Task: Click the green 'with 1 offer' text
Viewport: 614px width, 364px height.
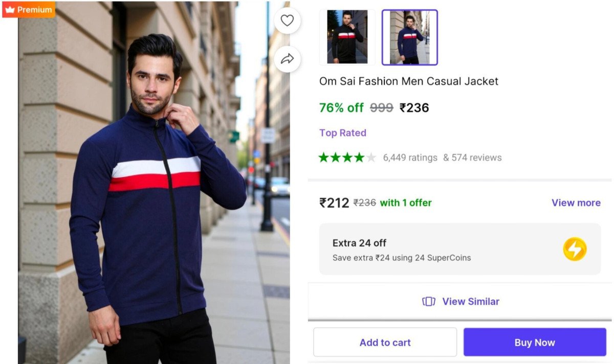Action: [x=406, y=203]
